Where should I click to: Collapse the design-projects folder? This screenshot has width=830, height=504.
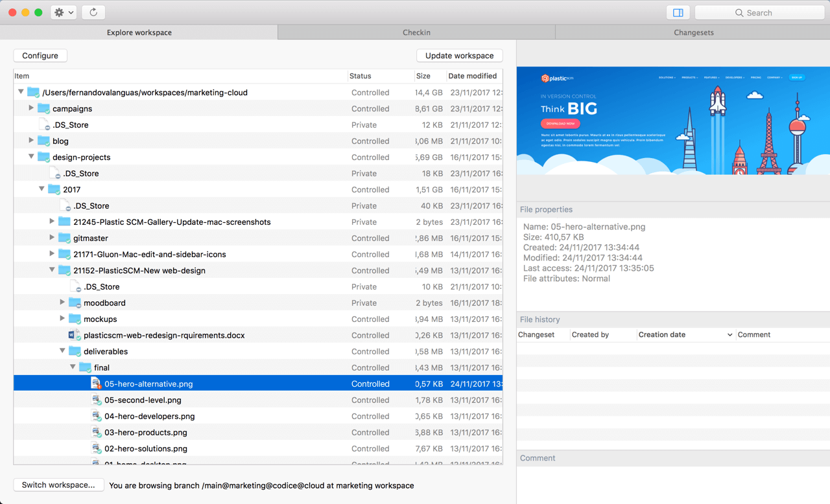pyautogui.click(x=31, y=157)
